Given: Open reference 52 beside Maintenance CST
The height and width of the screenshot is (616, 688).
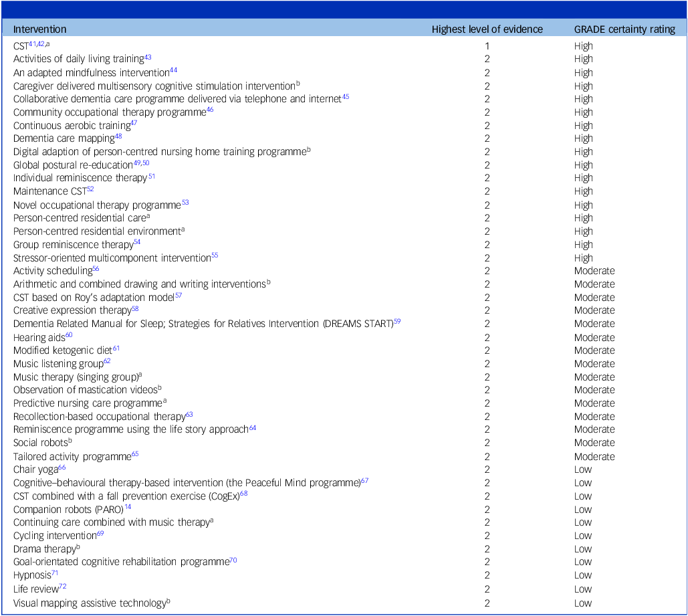Looking at the screenshot, I should coord(90,189).
